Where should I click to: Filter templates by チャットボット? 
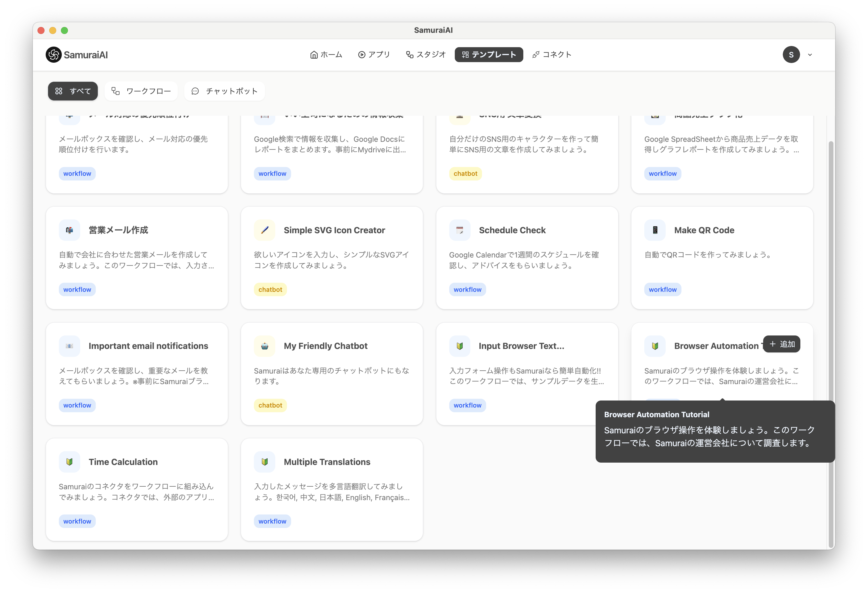225,91
